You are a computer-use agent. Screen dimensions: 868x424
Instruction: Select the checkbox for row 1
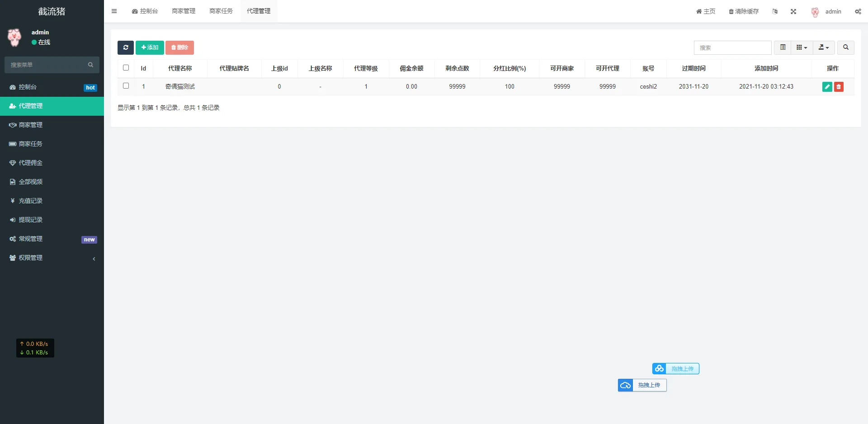coord(126,86)
